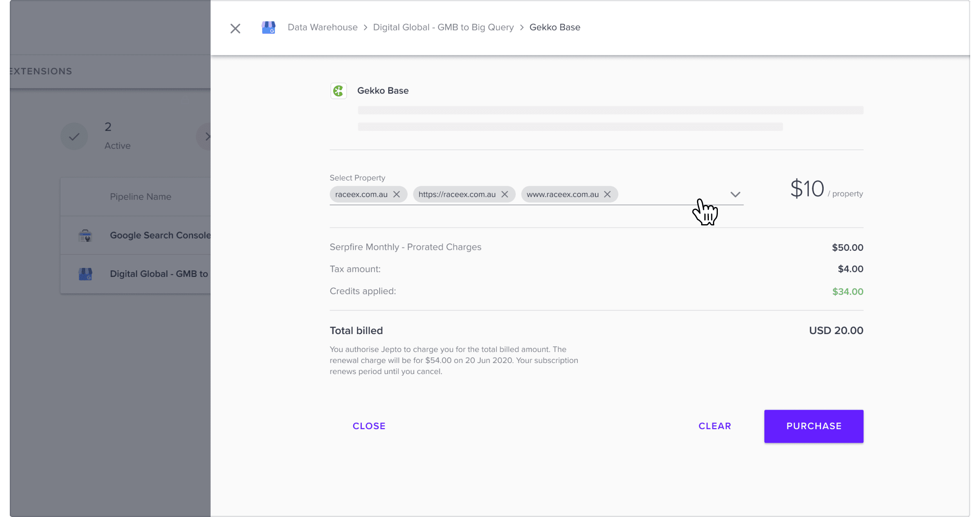The image size is (980, 517).
Task: Click the Tax amount label
Action: click(355, 269)
